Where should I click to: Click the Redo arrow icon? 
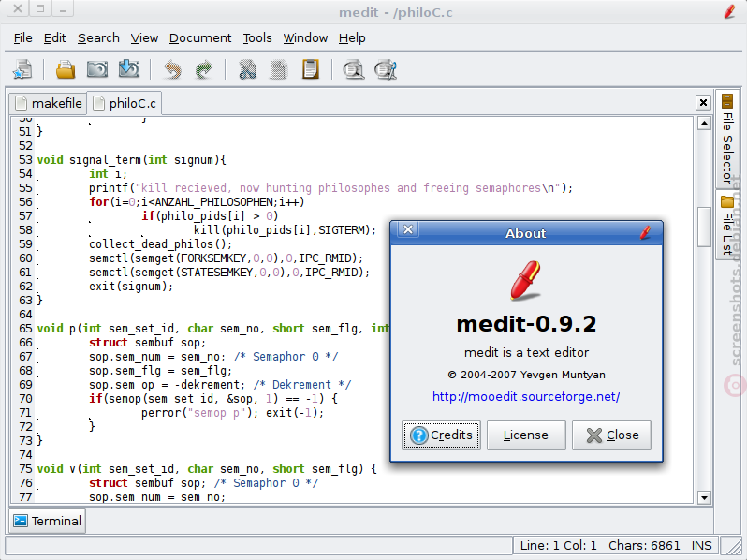[x=204, y=69]
